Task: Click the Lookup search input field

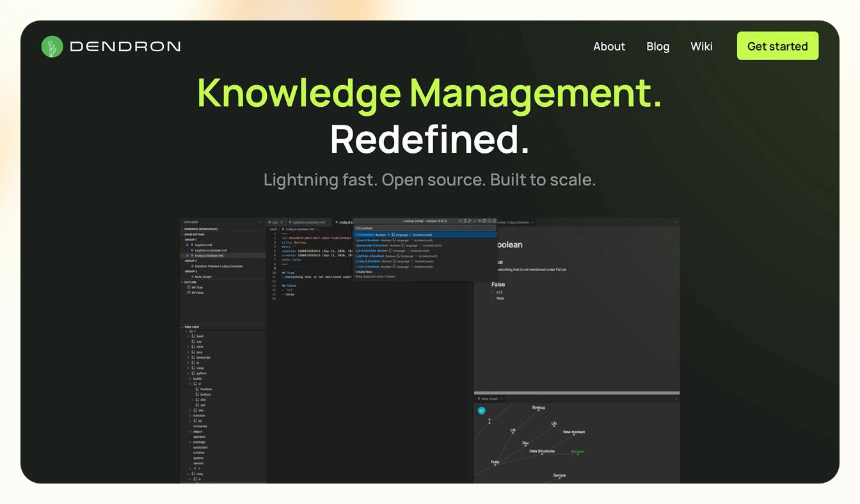Action: click(x=425, y=228)
